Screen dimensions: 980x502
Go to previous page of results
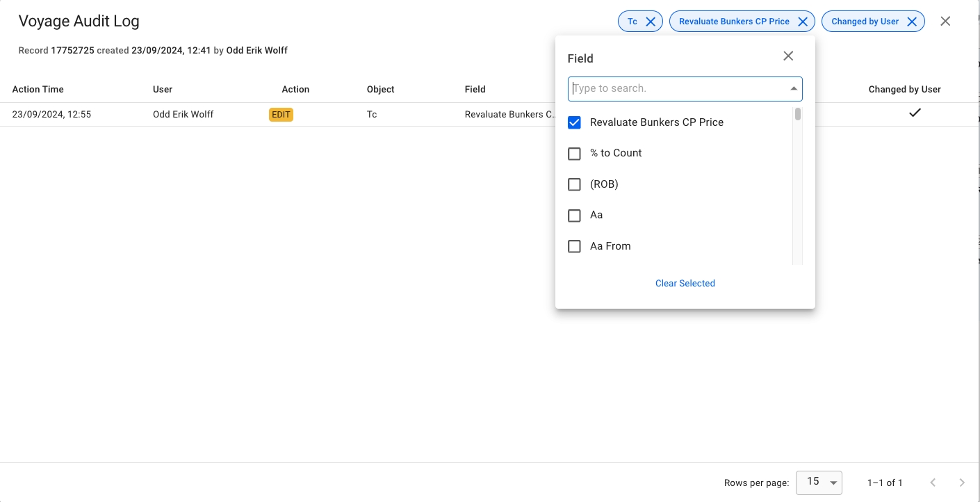(933, 483)
